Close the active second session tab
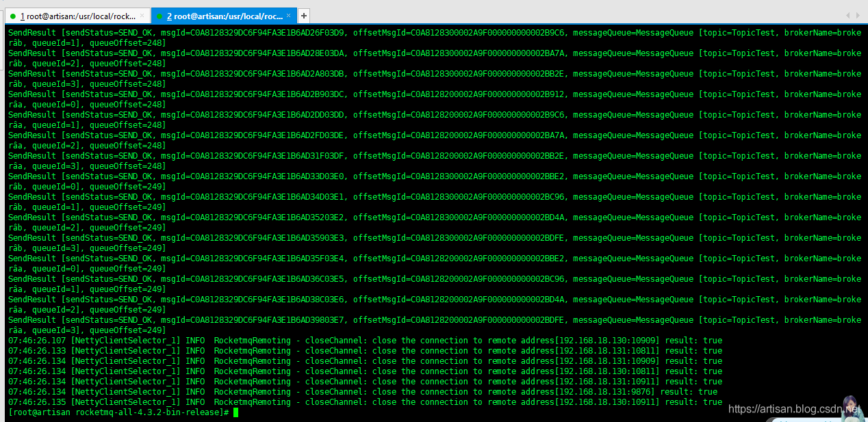 [x=288, y=16]
